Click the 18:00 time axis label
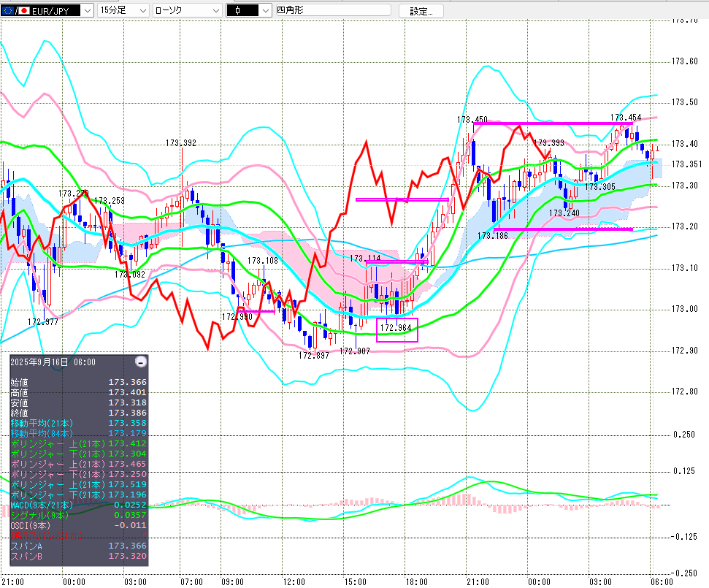The width and height of the screenshot is (709, 588). pyautogui.click(x=416, y=581)
